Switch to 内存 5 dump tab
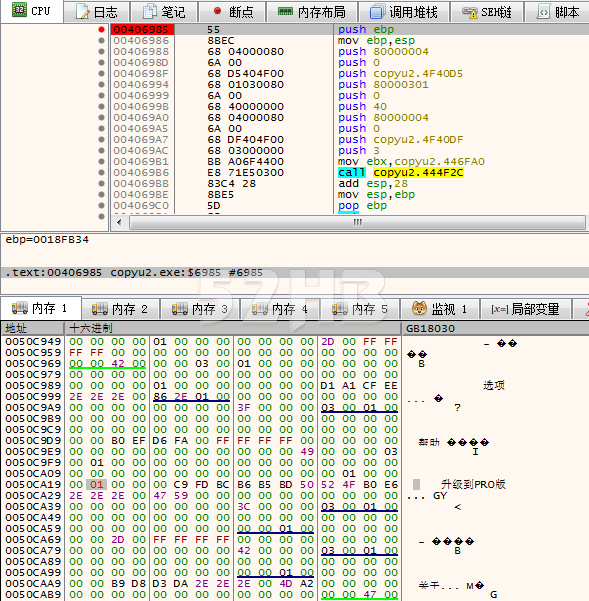This screenshot has width=589, height=601. (x=360, y=309)
